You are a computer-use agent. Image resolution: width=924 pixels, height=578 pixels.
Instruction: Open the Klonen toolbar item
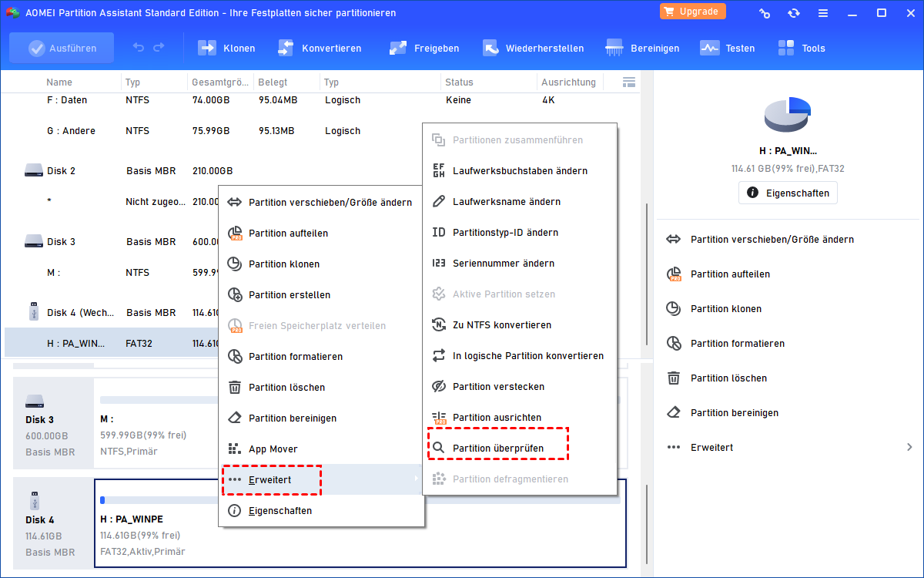pyautogui.click(x=226, y=48)
